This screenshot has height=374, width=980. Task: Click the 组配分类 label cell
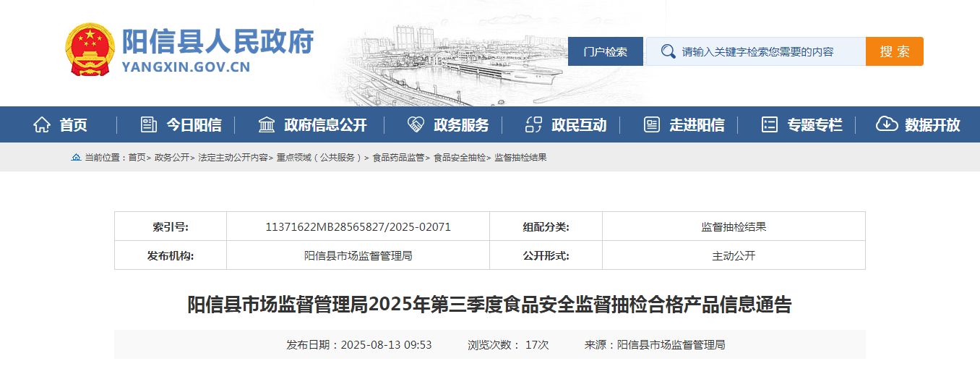point(546,226)
